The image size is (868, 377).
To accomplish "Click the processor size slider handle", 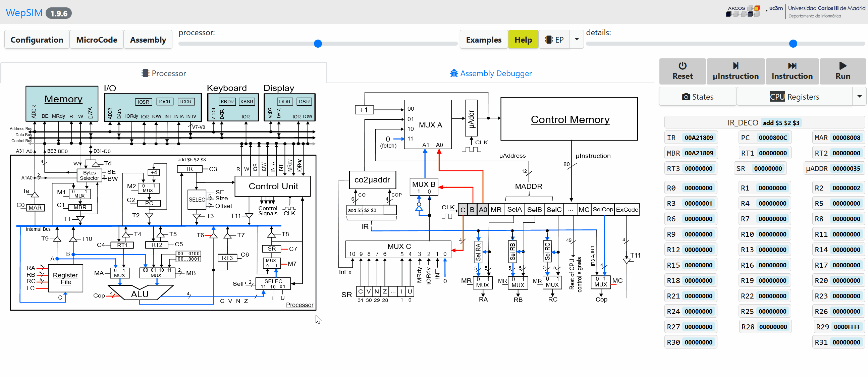I will tap(318, 44).
